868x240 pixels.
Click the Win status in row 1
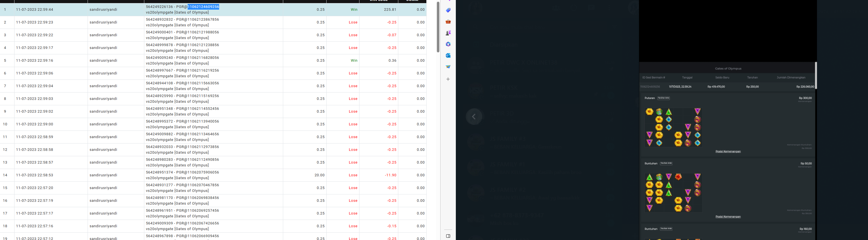(354, 10)
